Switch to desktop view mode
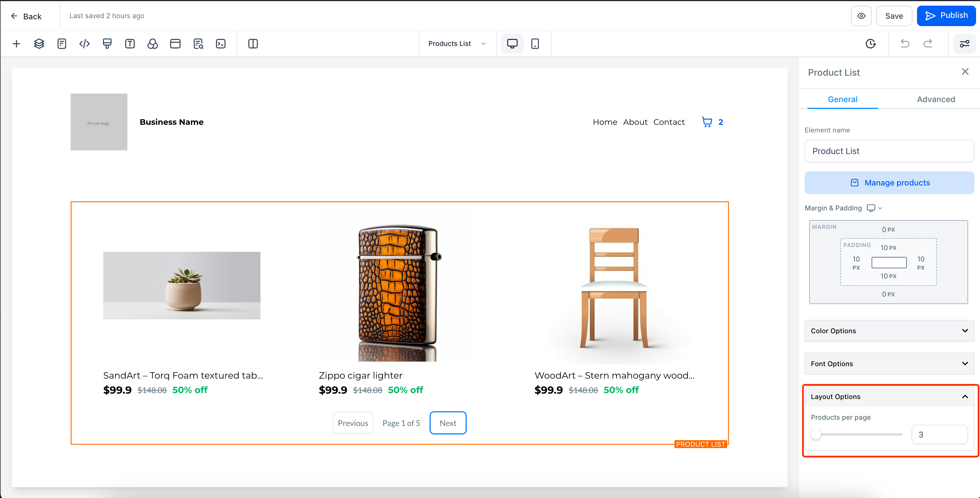Screen dimensions: 980x498 coord(512,44)
